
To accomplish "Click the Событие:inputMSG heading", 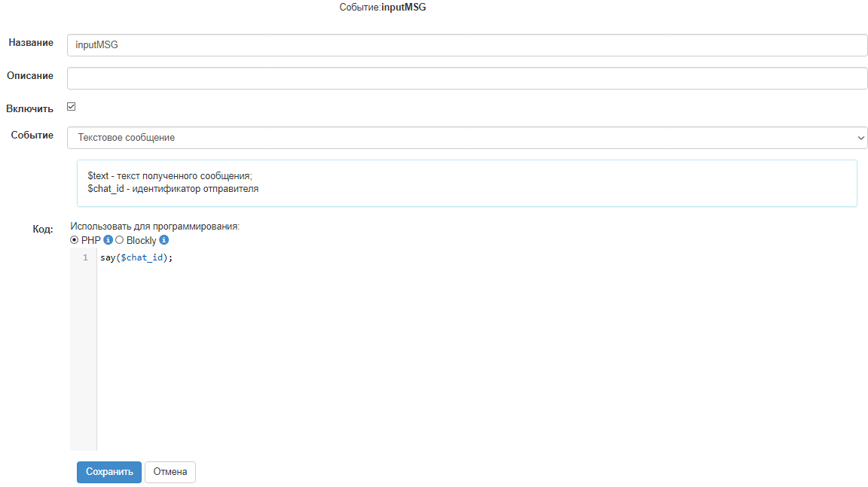I will coord(383,8).
